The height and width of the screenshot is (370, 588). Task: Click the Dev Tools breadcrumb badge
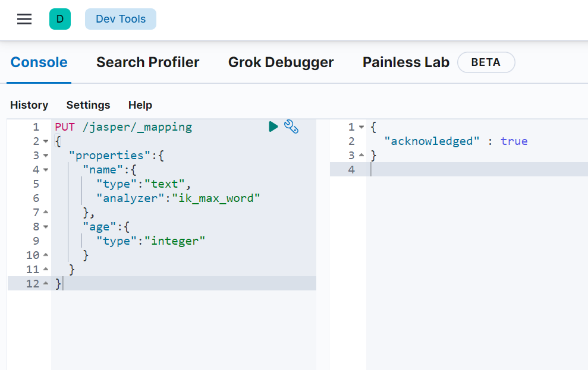coord(120,19)
